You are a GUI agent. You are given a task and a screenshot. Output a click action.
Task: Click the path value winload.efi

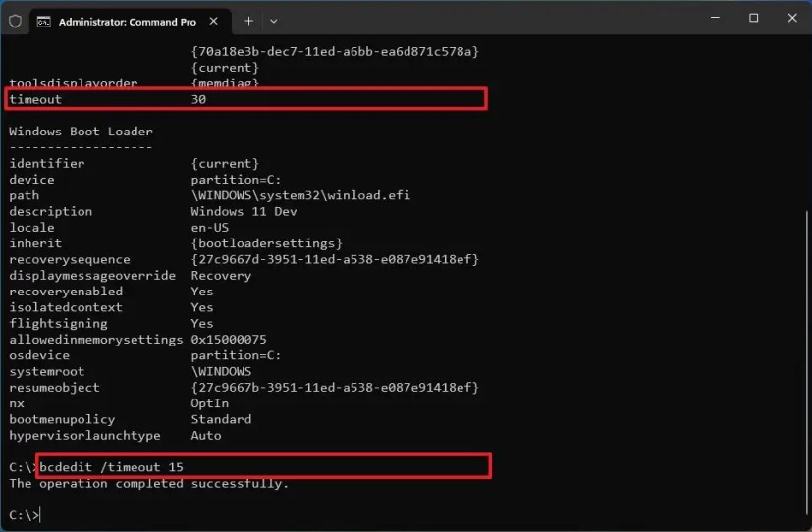coord(300,195)
